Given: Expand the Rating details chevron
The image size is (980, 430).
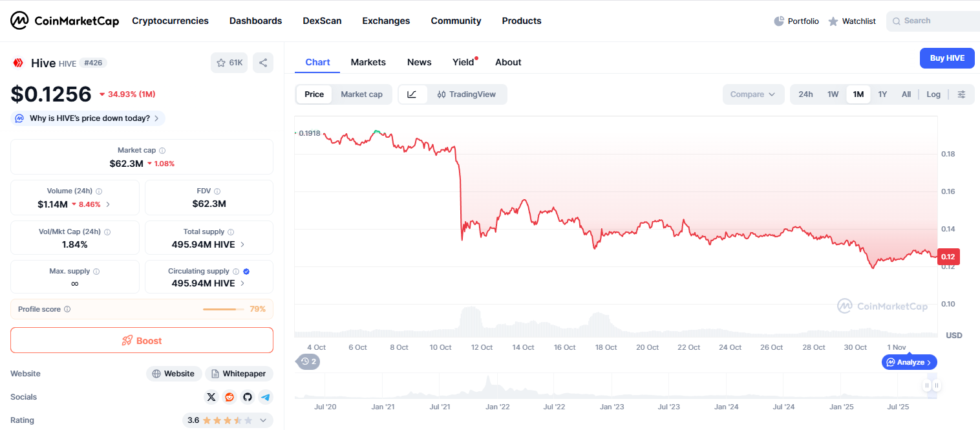Looking at the screenshot, I should click(263, 420).
